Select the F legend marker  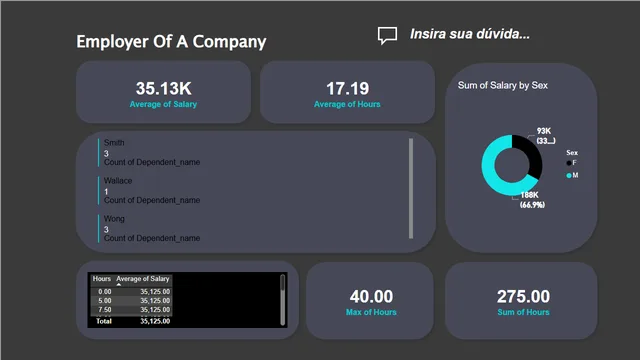[x=569, y=163]
